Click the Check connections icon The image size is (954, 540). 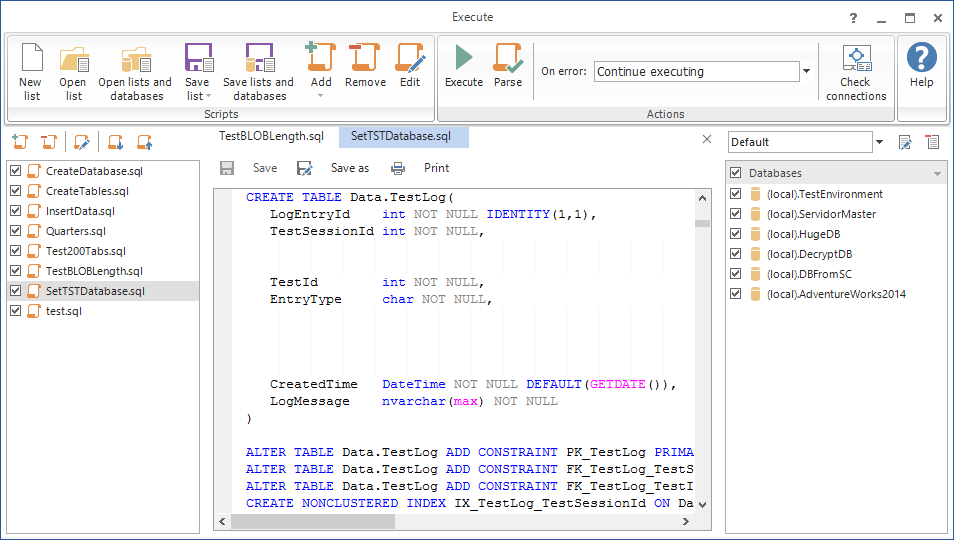point(857,58)
